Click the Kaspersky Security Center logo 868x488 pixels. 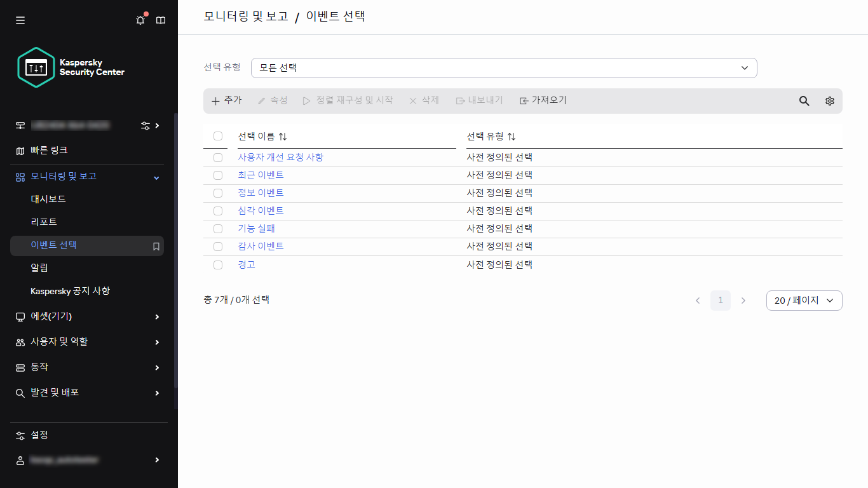71,67
